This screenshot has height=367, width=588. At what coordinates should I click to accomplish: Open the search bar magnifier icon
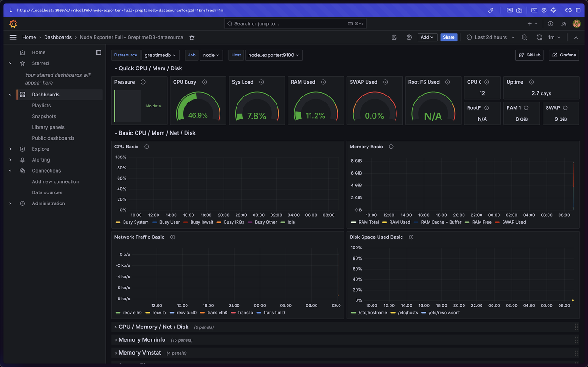coord(229,23)
